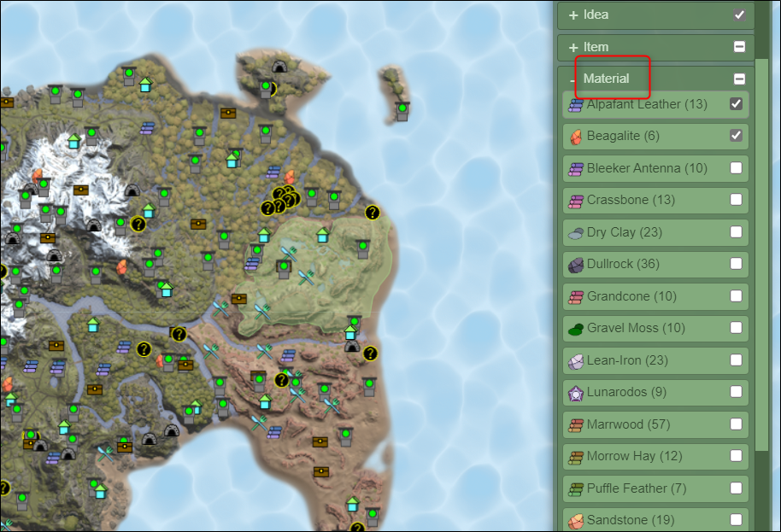Click the treasure chest below the northern peninsula
Screen dimensions: 781x532
point(228,113)
